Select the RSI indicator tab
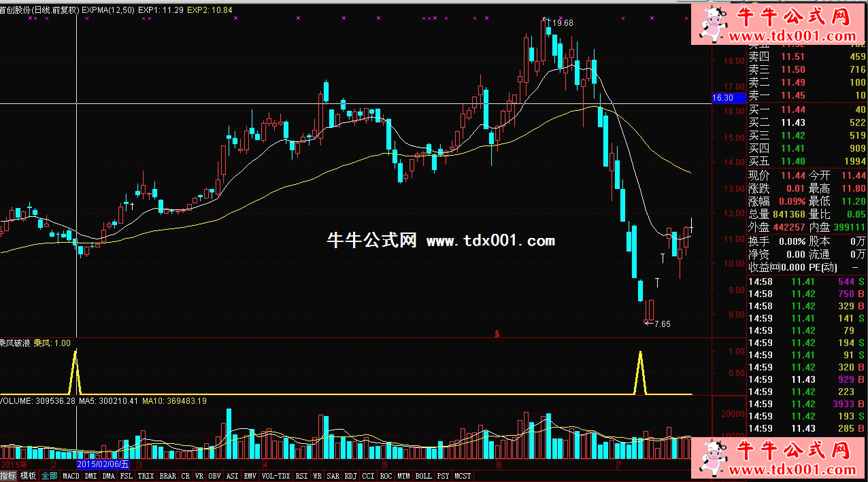The height and width of the screenshot is (482, 868). point(301,477)
